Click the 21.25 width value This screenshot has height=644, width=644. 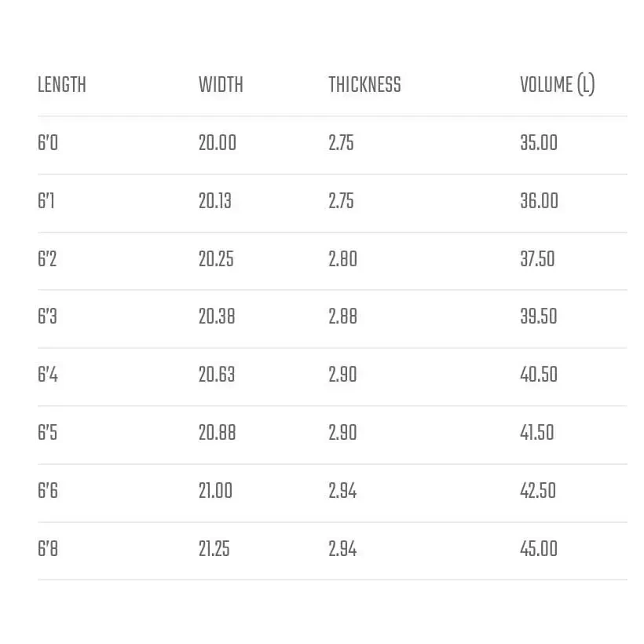click(x=214, y=549)
